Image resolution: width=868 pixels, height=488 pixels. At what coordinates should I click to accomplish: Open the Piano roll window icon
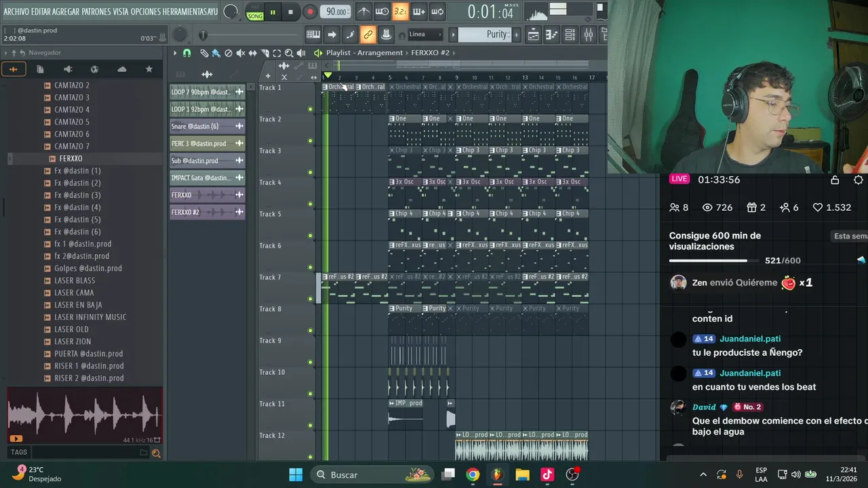[x=551, y=35]
